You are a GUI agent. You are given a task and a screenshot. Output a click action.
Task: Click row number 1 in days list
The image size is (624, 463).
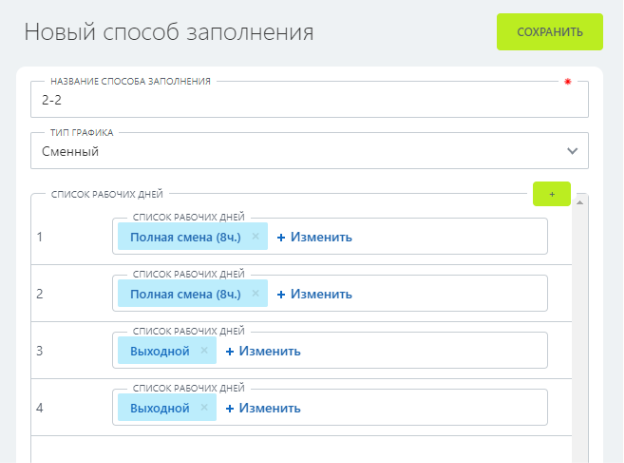(x=40, y=237)
